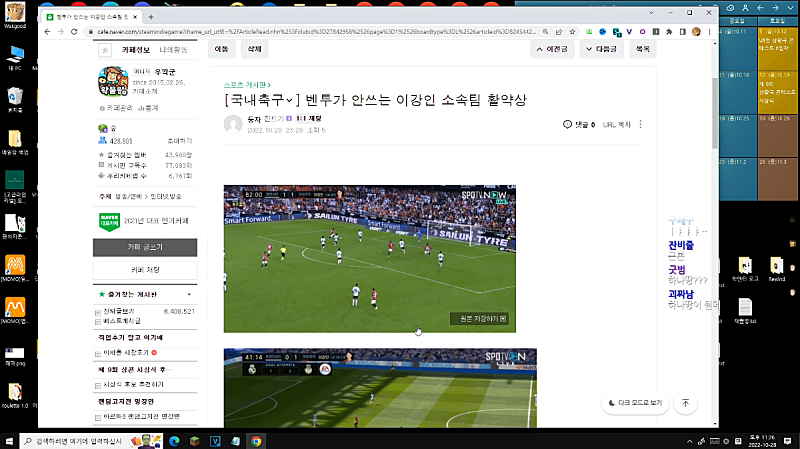The height and width of the screenshot is (449, 800).
Task: Open the Extensions puzzle piece menu
Action: click(669, 32)
